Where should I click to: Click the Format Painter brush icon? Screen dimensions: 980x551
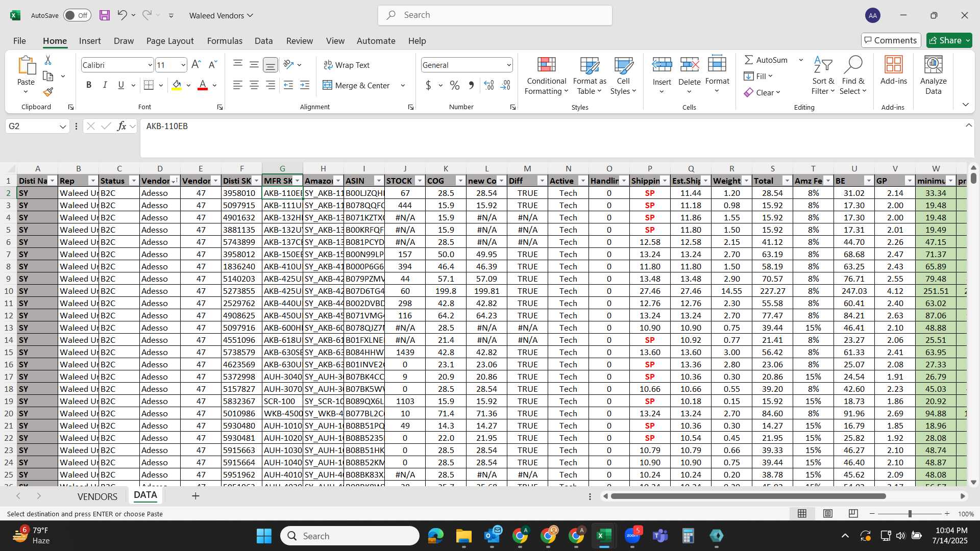click(48, 92)
